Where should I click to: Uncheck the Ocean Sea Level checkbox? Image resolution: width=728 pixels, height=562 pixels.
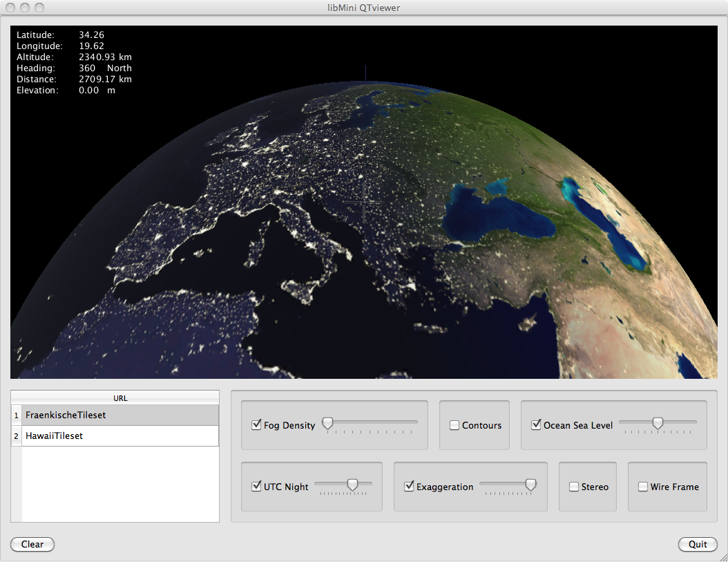click(536, 425)
